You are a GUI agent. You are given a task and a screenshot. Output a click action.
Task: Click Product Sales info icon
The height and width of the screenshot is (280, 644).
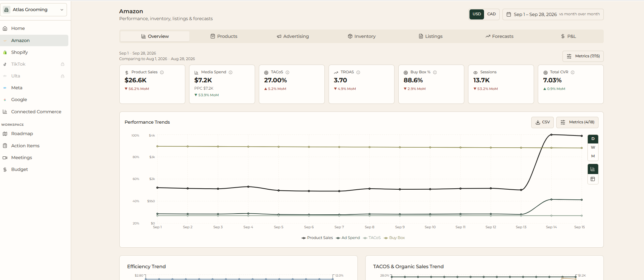(162, 73)
